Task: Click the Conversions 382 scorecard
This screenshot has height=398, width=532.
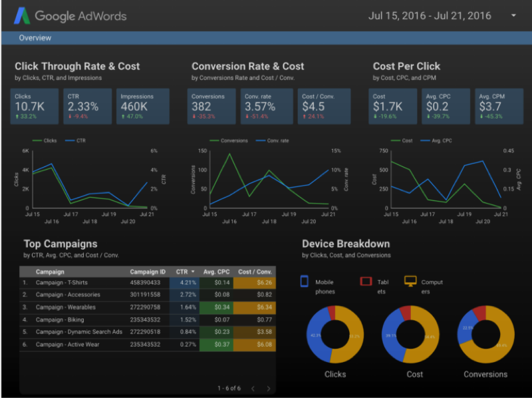Action: 212,106
